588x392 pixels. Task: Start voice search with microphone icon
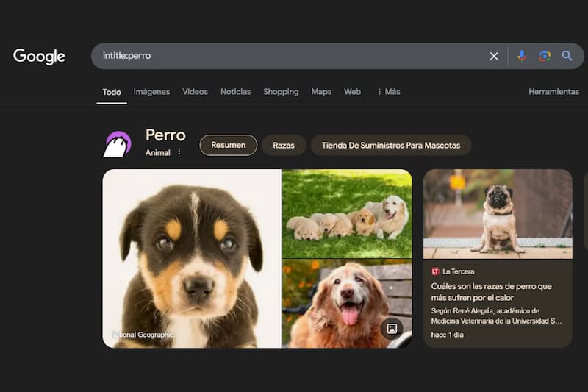point(522,56)
